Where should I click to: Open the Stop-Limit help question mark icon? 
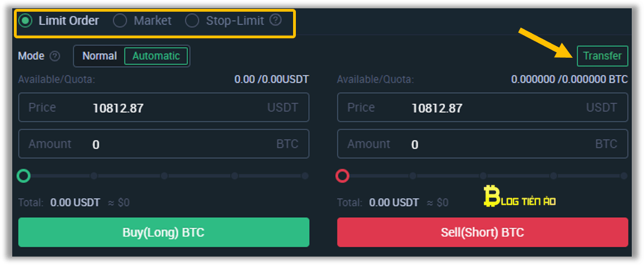[x=276, y=20]
